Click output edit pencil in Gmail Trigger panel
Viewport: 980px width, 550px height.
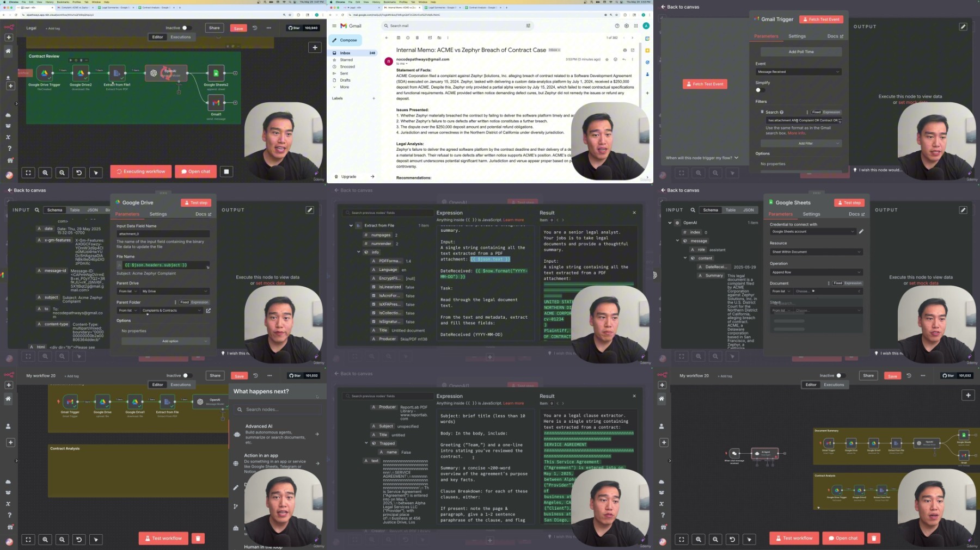(x=963, y=26)
